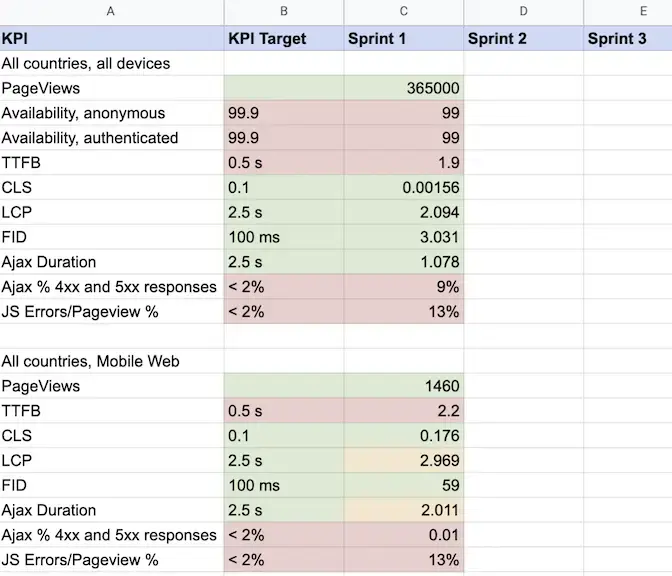This screenshot has width=672, height=576.
Task: Select column D header
Action: (x=524, y=11)
